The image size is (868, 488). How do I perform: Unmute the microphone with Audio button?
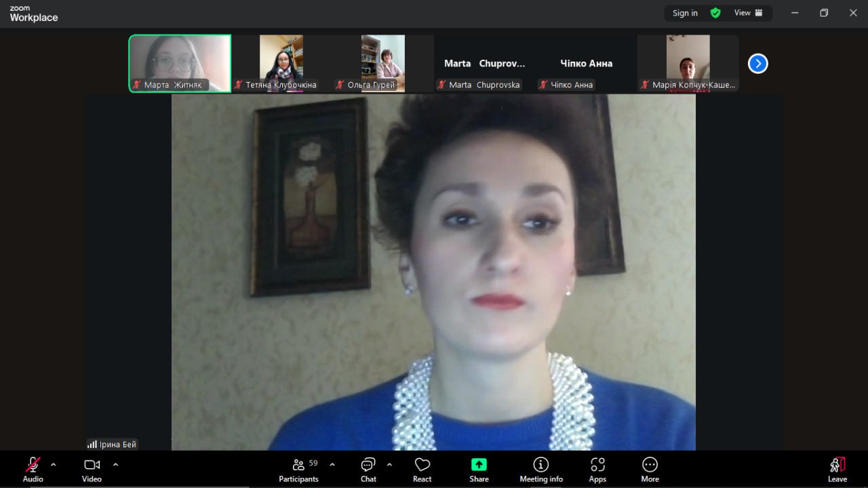[x=33, y=469]
